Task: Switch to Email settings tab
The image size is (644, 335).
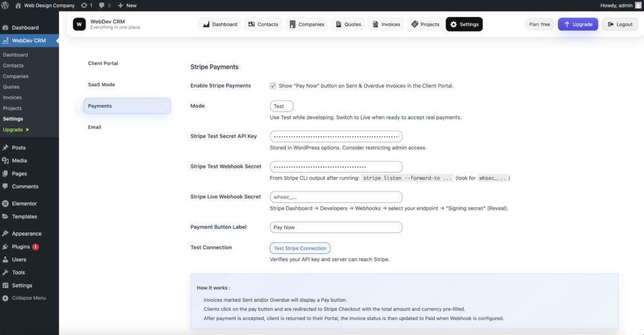Action: click(127, 127)
